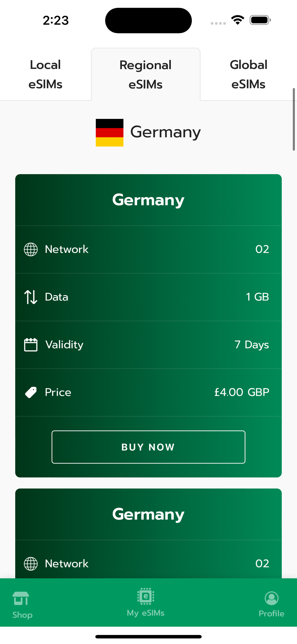Click the up-down arrows Data icon
Screen dimensions: 297x644
pyautogui.click(x=31, y=297)
